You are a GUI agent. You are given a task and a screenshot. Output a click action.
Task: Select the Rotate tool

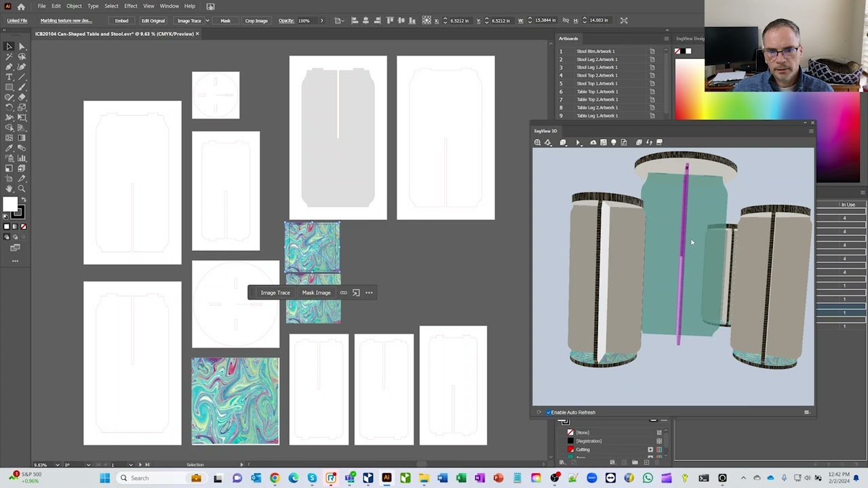[9, 108]
